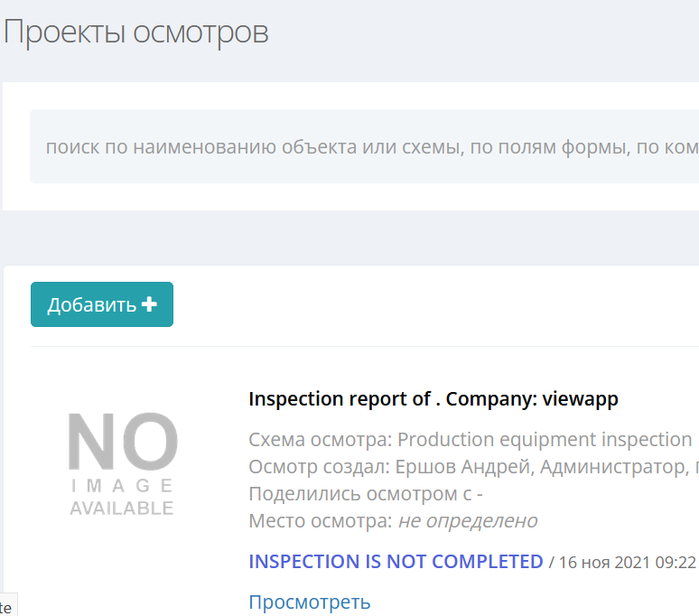This screenshot has height=616, width=699.
Task: Click the Место осмотра label
Action: tap(320, 521)
